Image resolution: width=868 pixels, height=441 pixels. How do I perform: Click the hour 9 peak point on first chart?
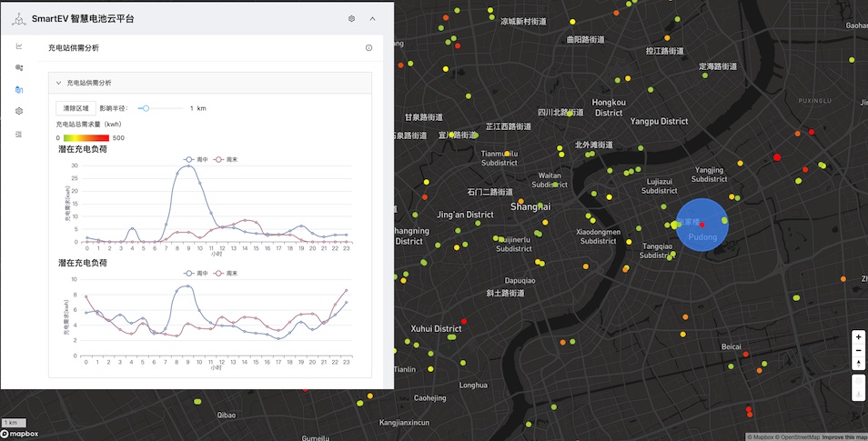pyautogui.click(x=188, y=166)
